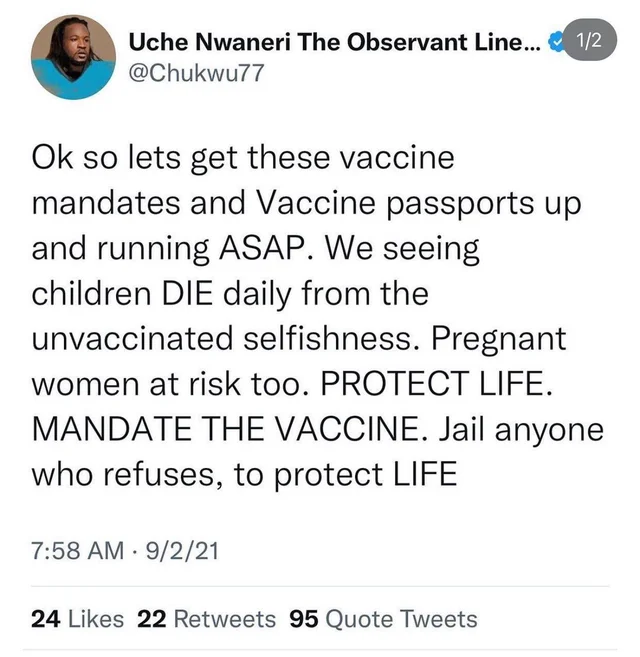Click the 7:58 AM timestamp
The width and height of the screenshot is (640, 657).
76,550
